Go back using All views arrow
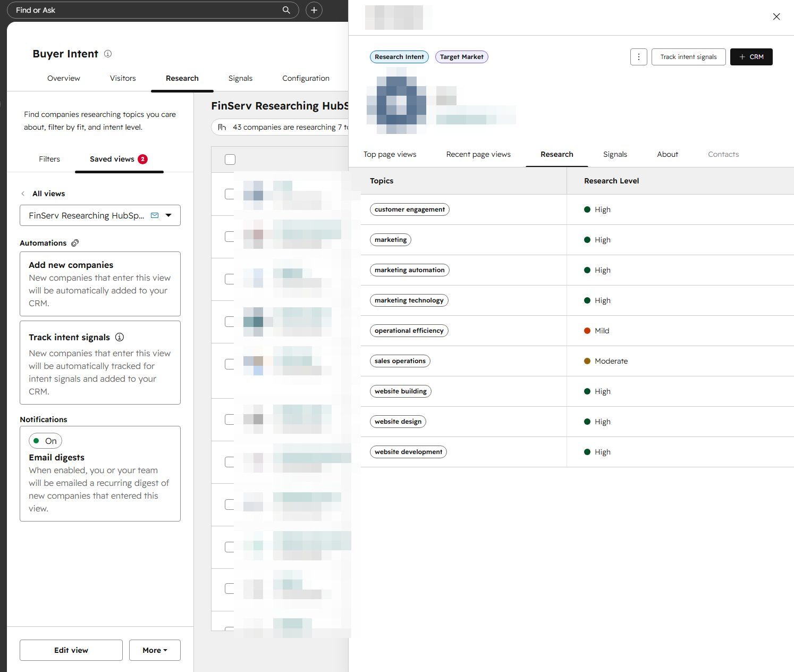794x672 pixels. 23,194
